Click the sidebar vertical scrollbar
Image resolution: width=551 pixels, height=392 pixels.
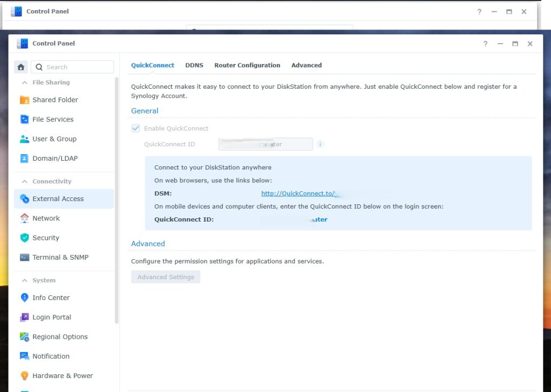(117, 200)
